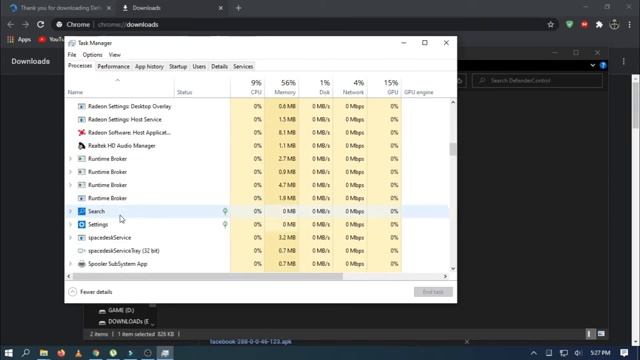Switch Explorer to large icons view button
The image size is (640, 360).
pos(601,334)
